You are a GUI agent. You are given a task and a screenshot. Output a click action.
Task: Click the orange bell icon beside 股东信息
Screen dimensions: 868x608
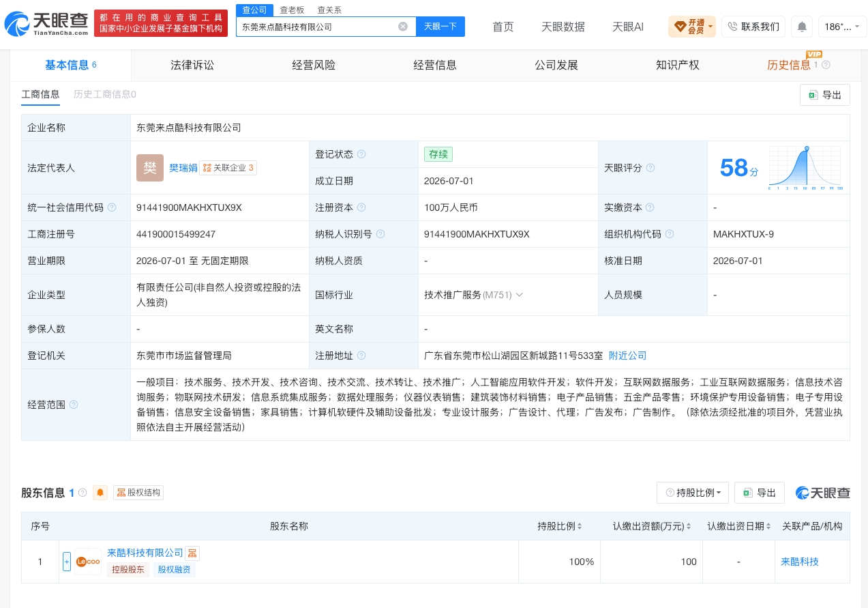[100, 493]
